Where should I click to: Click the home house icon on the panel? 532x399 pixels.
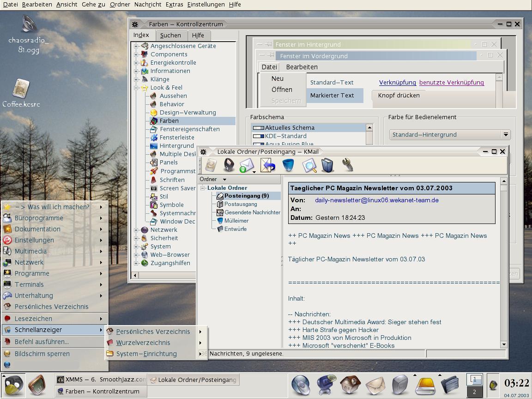[x=350, y=385]
